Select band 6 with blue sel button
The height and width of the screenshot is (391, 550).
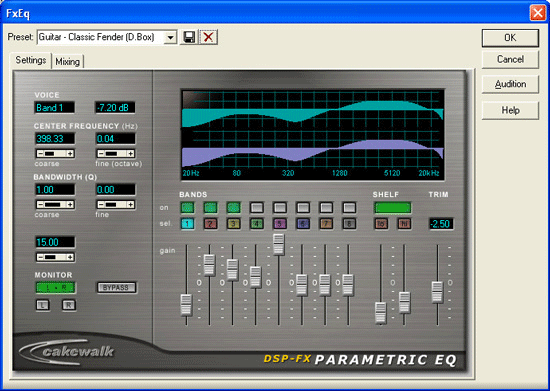(303, 224)
